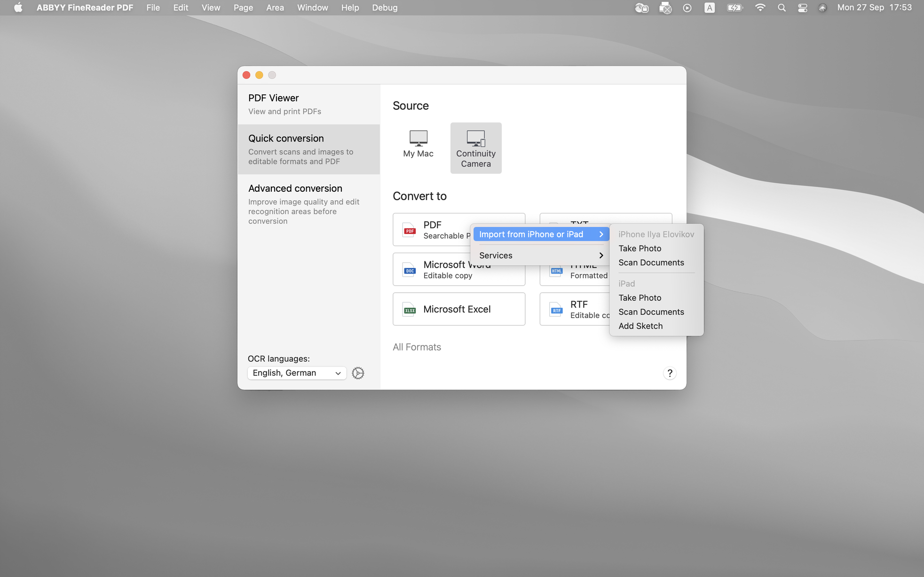924x577 pixels.
Task: Click the Microsoft Excel conversion icon
Action: 409,309
